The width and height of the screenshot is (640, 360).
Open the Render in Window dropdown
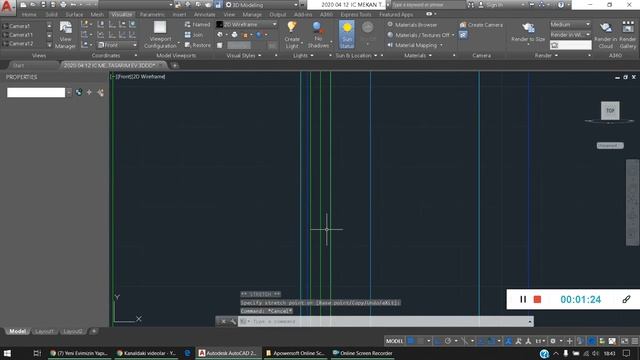[570, 35]
